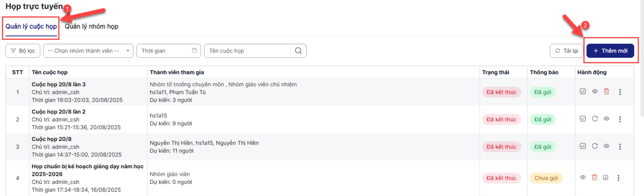This screenshot has height=196, width=644.
Task: Open the three-dot menu for row 4
Action: (618, 178)
